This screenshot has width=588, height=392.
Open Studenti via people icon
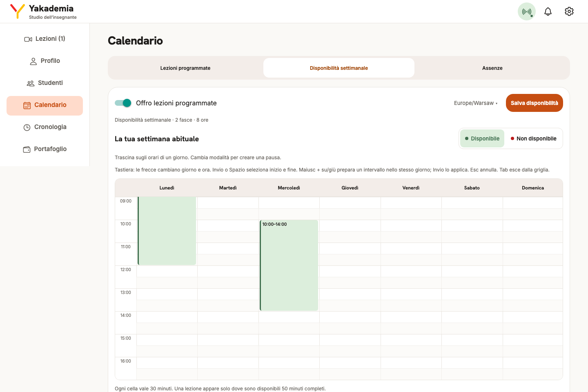pyautogui.click(x=31, y=83)
